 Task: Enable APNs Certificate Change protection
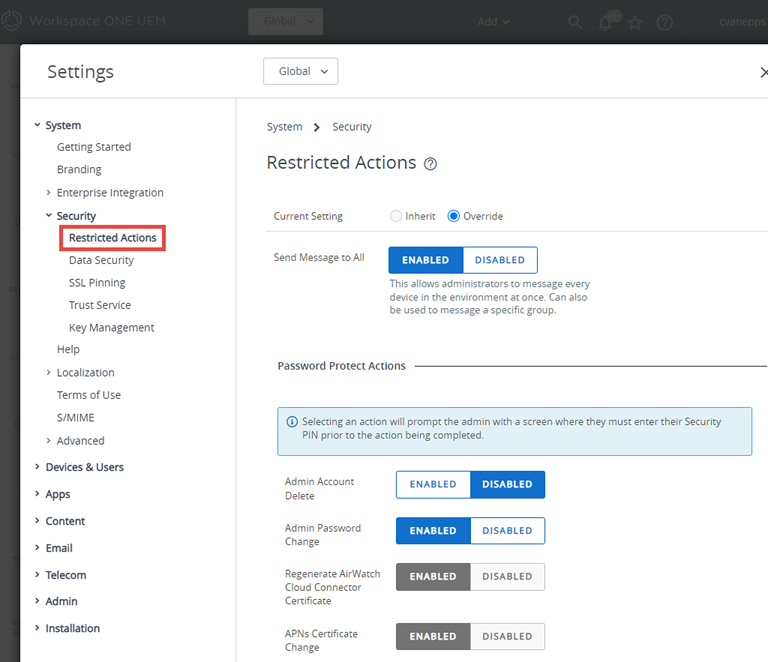pos(433,637)
